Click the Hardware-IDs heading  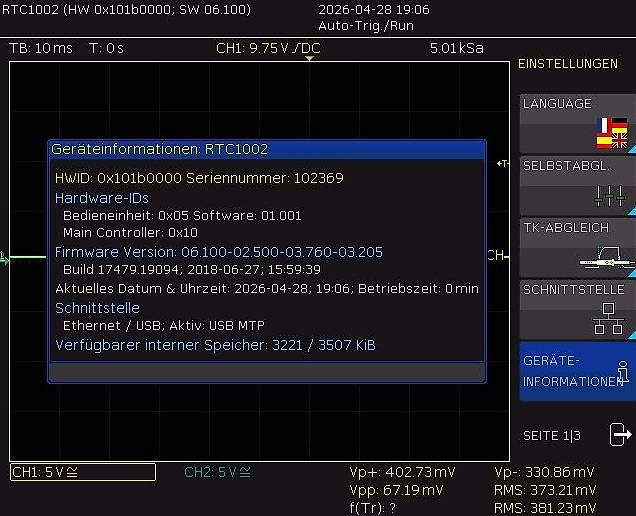click(x=102, y=198)
